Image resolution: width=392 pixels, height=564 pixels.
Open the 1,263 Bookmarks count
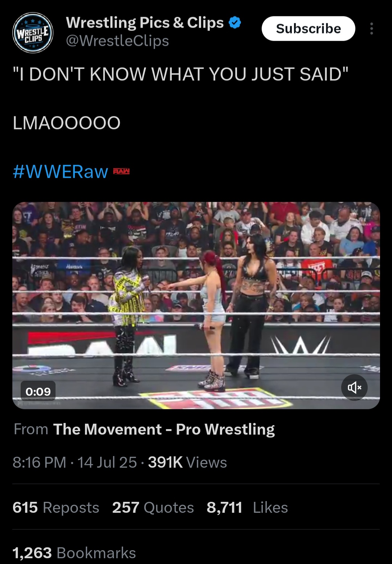pos(74,553)
